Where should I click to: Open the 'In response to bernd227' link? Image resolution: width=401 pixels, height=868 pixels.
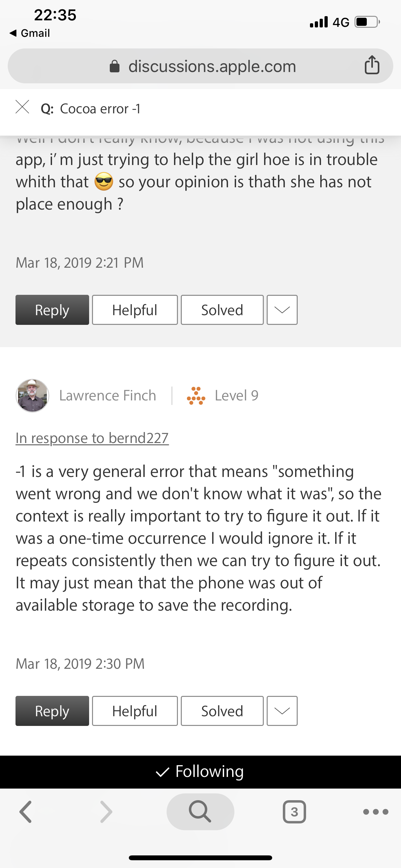tap(92, 438)
